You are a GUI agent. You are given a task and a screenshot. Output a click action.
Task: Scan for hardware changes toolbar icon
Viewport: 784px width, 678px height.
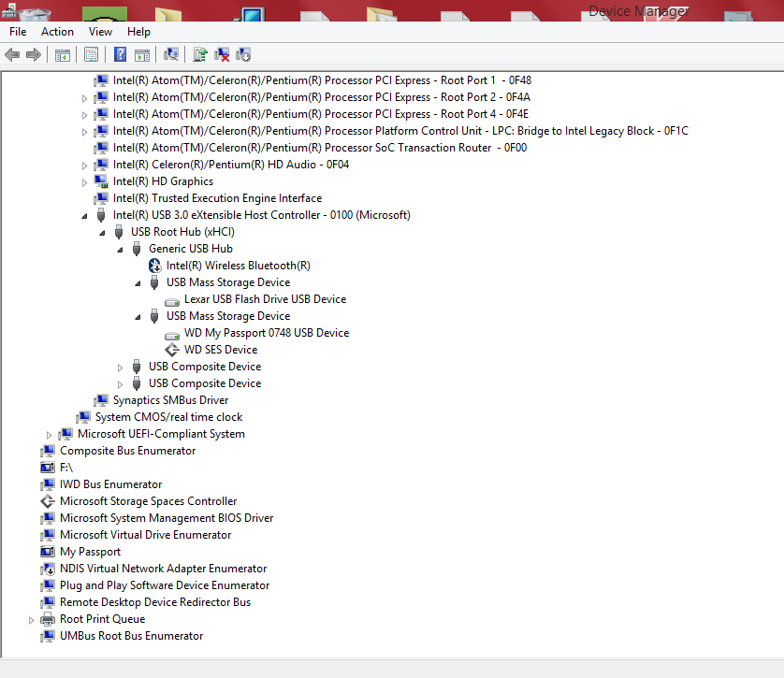(x=171, y=54)
